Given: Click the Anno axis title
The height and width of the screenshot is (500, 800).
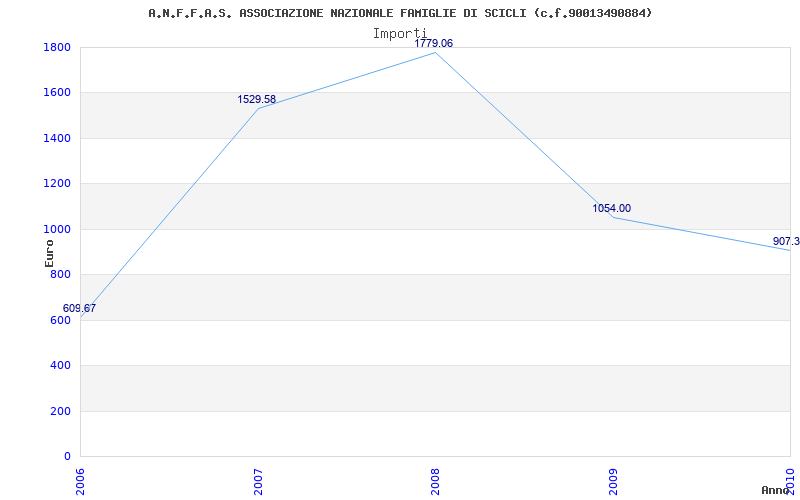Looking at the screenshot, I should [x=776, y=490].
